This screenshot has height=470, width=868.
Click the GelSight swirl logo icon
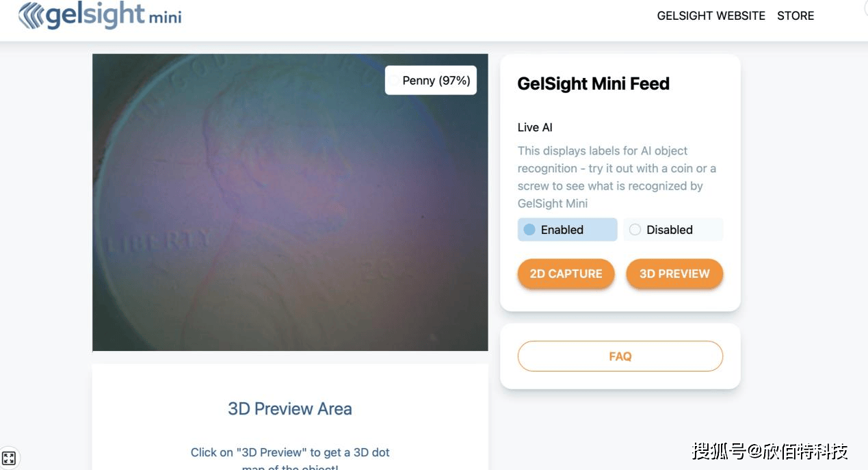click(x=31, y=16)
